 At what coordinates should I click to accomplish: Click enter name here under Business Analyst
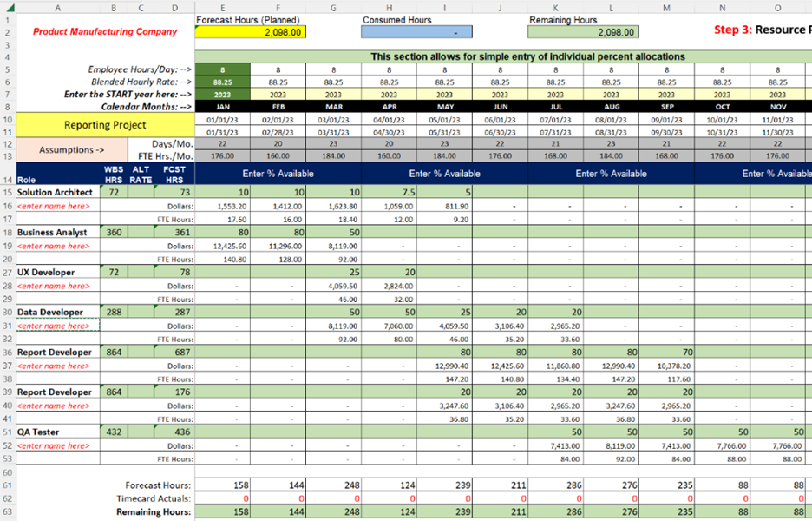click(x=54, y=246)
